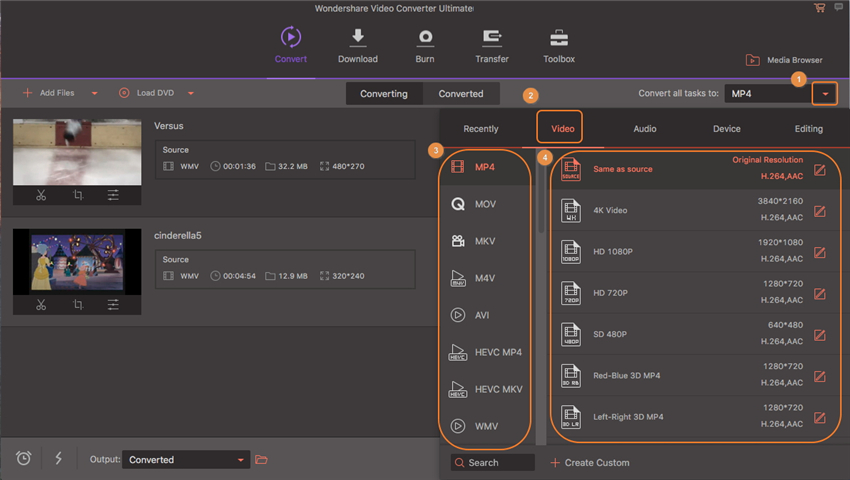Open the Toolbox section
This screenshot has width=850, height=480.
(x=559, y=45)
